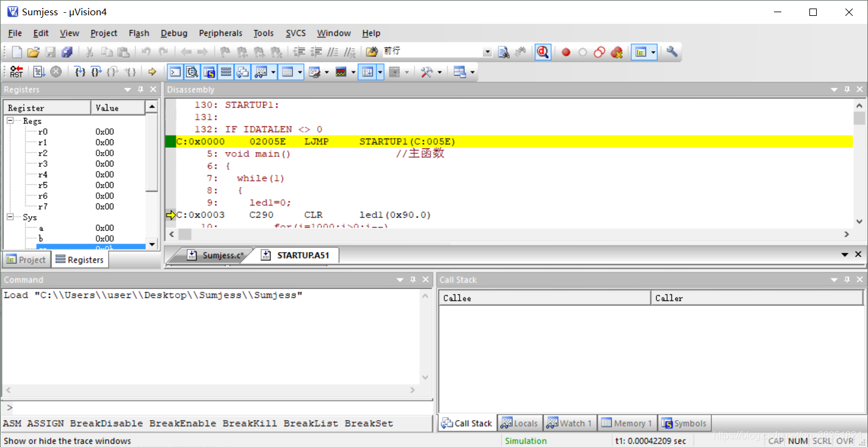Open the Registers panel title dropdown arrow
The width and height of the screenshot is (868, 447).
click(128, 90)
